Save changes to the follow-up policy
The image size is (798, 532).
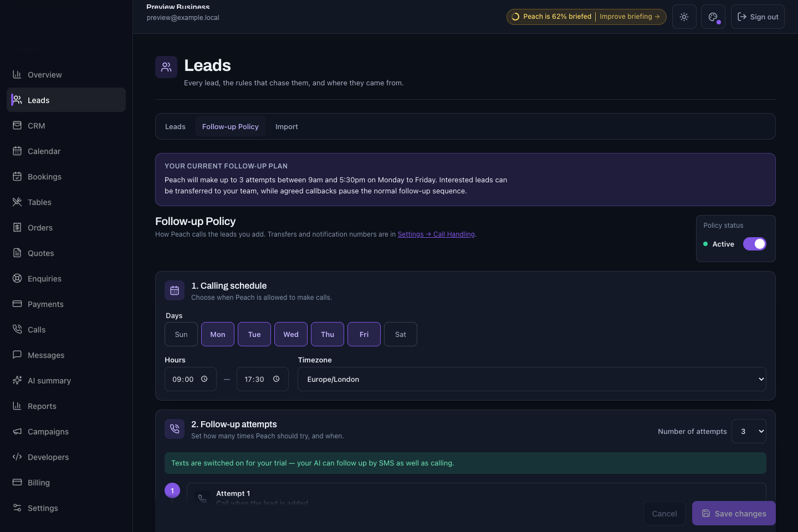point(734,513)
